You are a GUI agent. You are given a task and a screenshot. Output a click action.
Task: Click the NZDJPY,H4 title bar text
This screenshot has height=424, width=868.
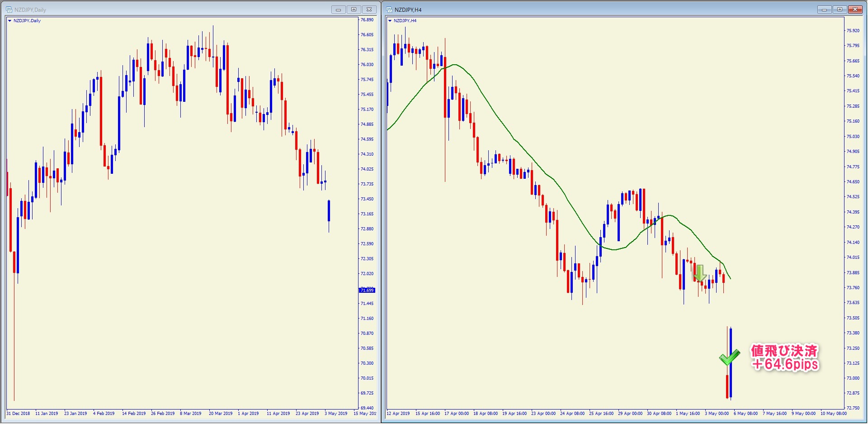[408, 10]
